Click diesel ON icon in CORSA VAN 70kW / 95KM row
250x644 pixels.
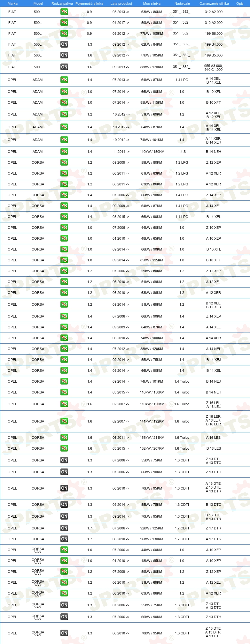tap(64, 633)
